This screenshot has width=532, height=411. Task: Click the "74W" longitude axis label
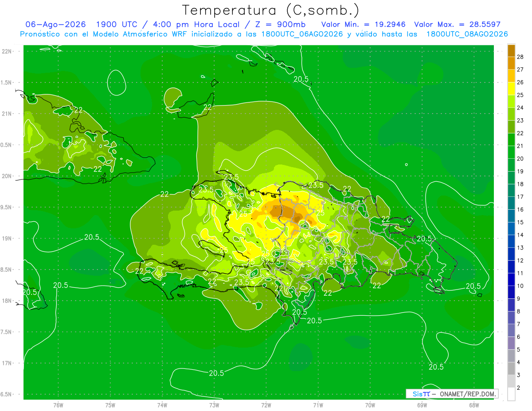coord(162,405)
